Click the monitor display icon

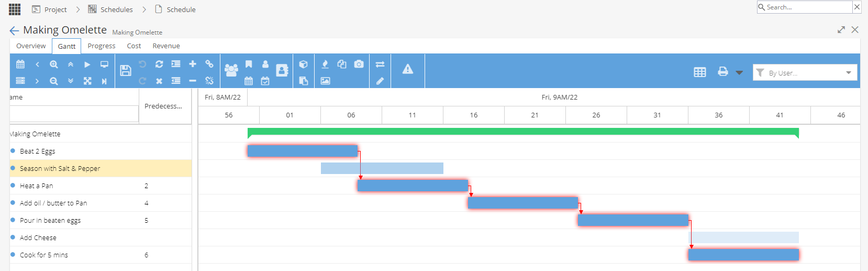point(104,64)
